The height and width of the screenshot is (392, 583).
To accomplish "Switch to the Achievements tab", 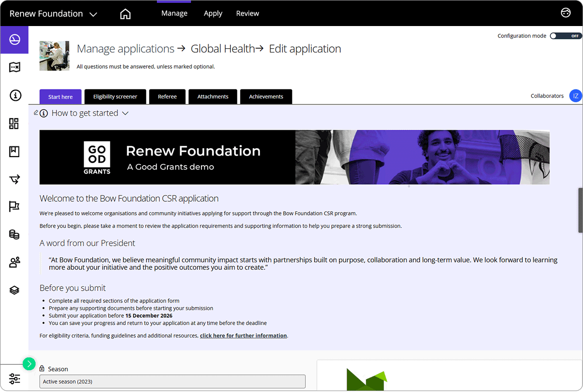I will pos(266,97).
